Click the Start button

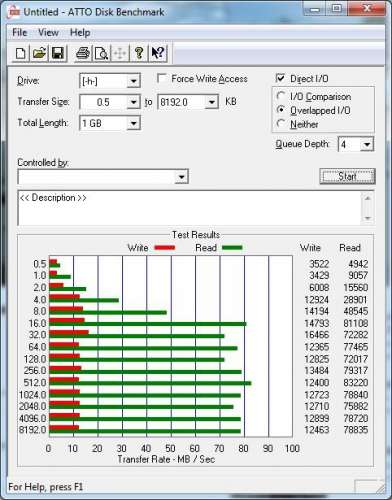(x=347, y=176)
